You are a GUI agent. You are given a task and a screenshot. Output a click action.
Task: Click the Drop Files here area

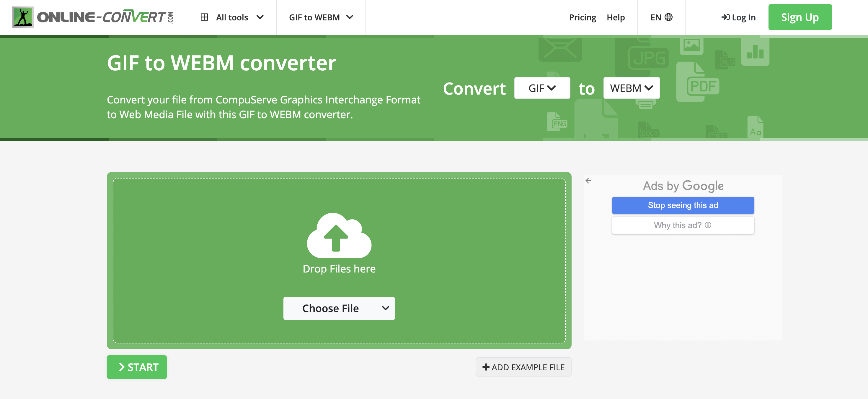point(339,269)
